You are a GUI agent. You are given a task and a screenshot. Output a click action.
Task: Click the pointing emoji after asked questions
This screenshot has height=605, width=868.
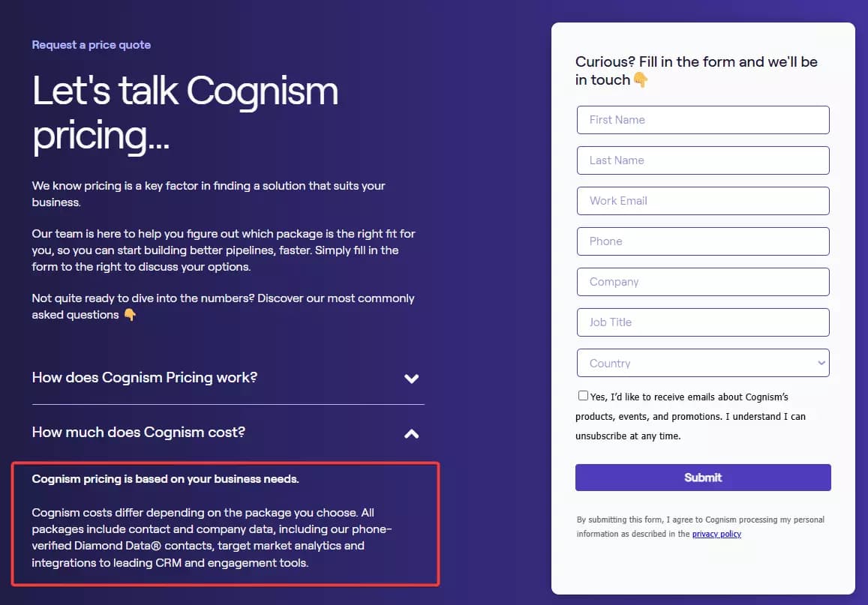[130, 315]
